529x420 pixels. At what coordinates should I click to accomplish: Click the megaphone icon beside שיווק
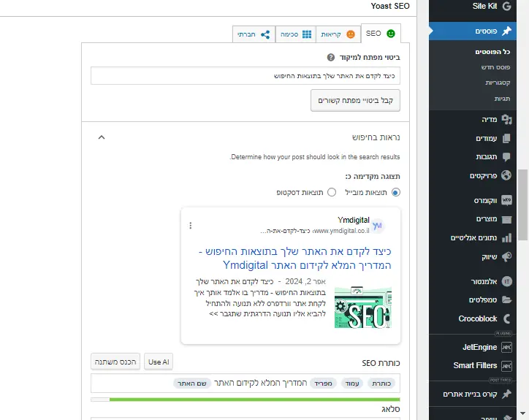[507, 256]
